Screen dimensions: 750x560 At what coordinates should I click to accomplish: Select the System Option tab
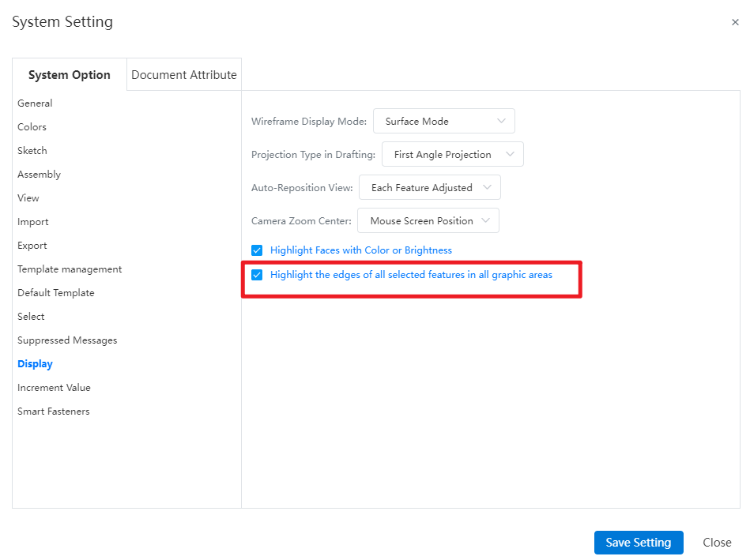[x=70, y=75]
